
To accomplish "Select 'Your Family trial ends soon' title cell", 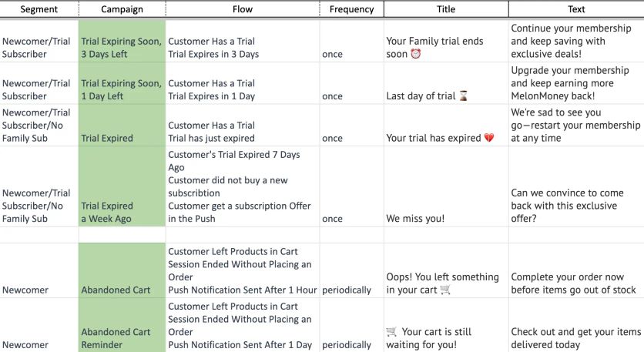I will 445,48.
